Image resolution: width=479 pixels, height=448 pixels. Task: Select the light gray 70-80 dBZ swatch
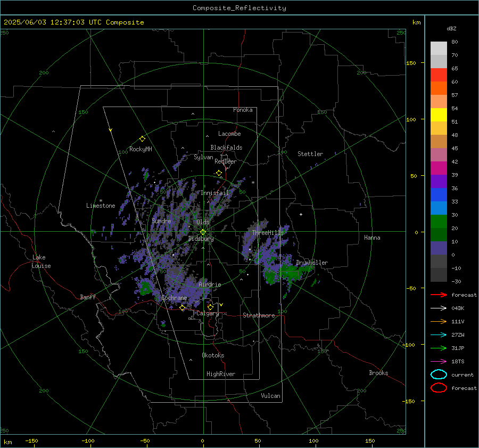click(x=439, y=48)
